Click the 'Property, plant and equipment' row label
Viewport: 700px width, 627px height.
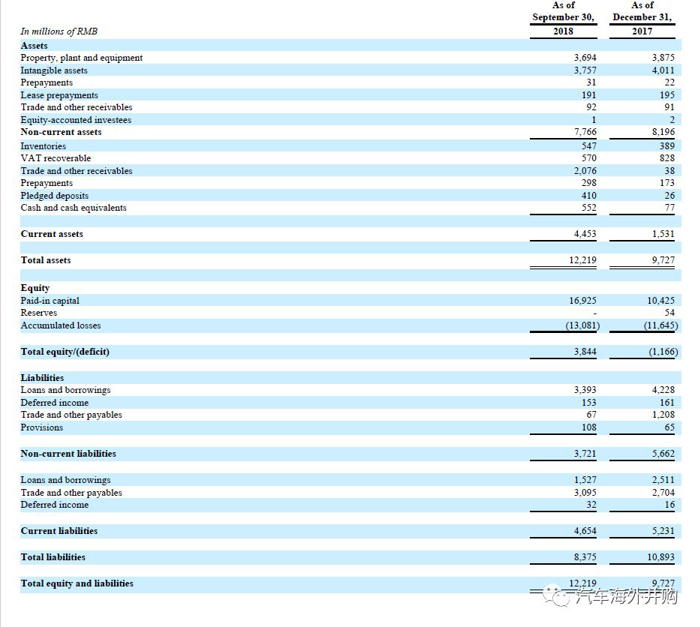(82, 58)
